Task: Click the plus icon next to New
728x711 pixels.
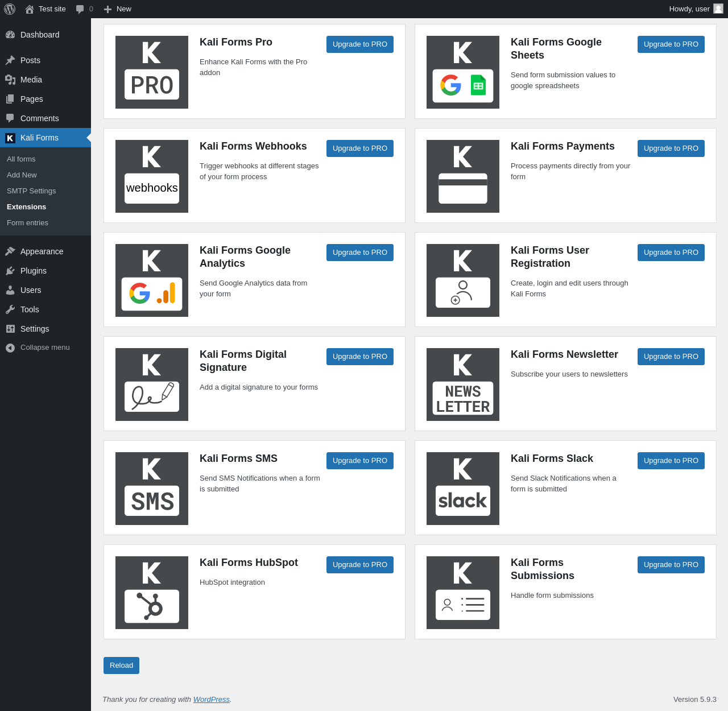Action: [x=107, y=9]
